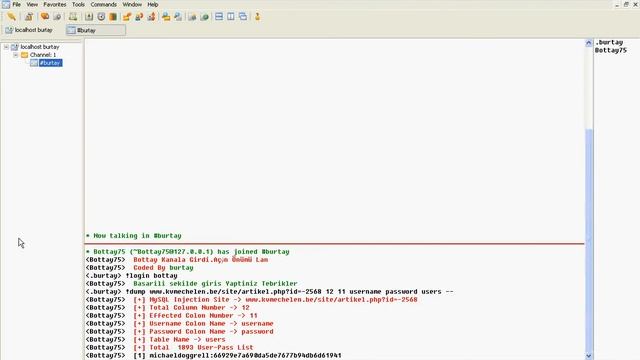
Task: Click the 'Bottay Kanala Girdi' message line
Action: click(177, 260)
